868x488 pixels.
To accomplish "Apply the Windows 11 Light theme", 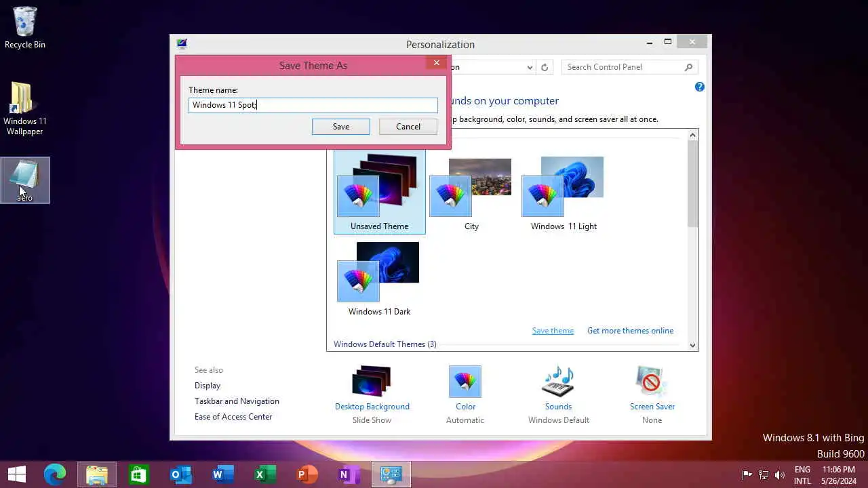I will [564, 193].
